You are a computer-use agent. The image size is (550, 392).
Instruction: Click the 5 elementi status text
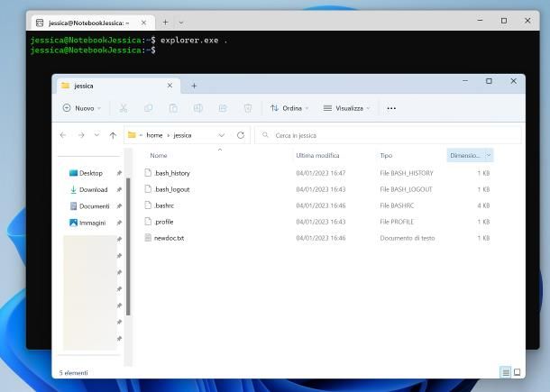point(73,373)
